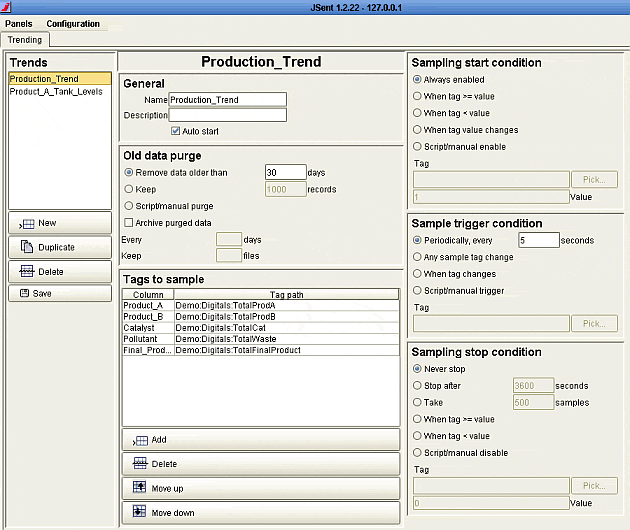Click the Save button
The width and height of the screenshot is (630, 530).
pyautogui.click(x=60, y=293)
